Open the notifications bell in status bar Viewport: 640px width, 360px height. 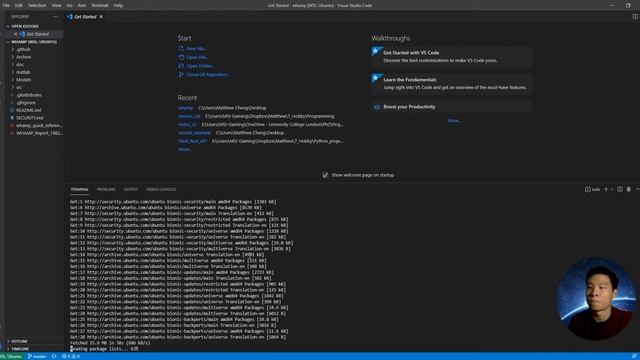634,356
